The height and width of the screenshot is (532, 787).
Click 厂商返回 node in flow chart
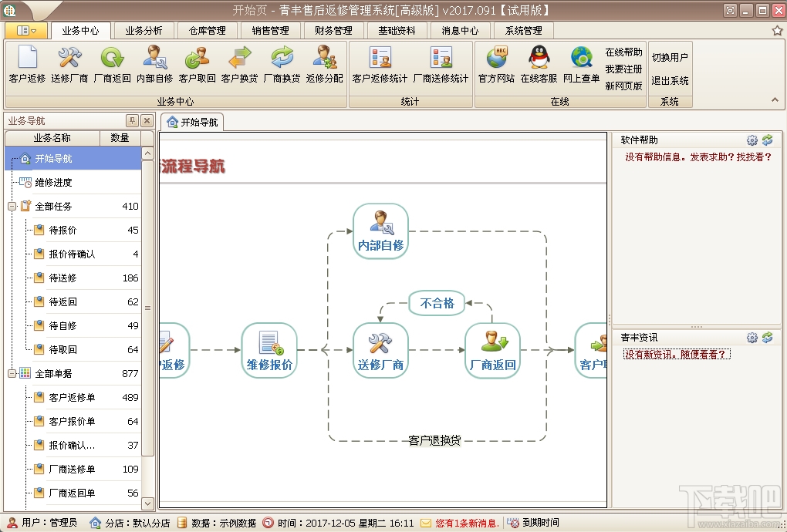click(492, 351)
